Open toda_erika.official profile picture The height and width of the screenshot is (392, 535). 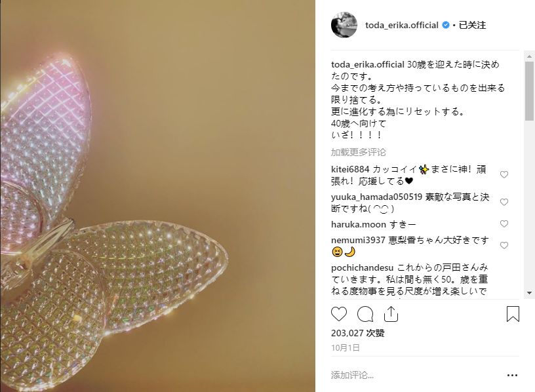tap(344, 25)
